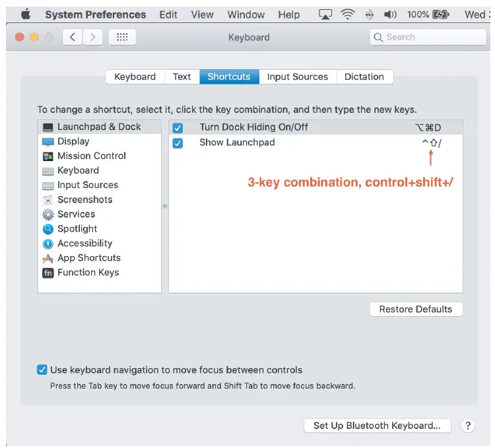
Task: Click the App Shortcuts category icon
Action: coord(48,259)
